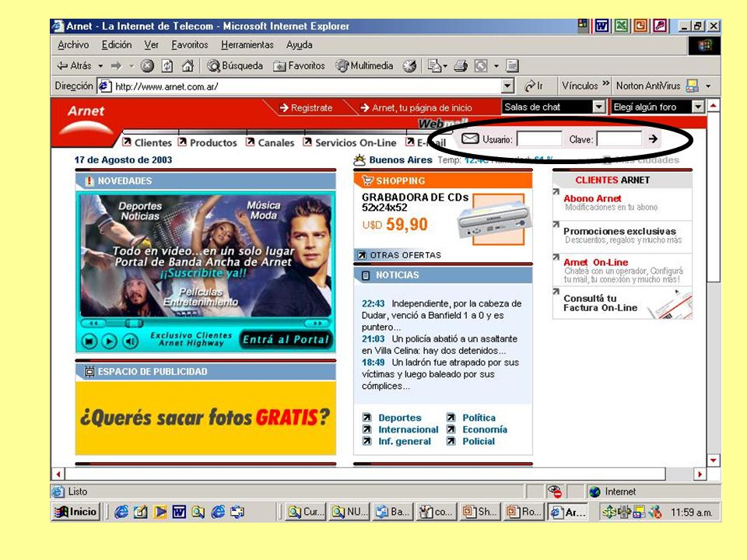The height and width of the screenshot is (560, 747).
Task: Refresh the page using the refresh icon
Action: [x=167, y=65]
